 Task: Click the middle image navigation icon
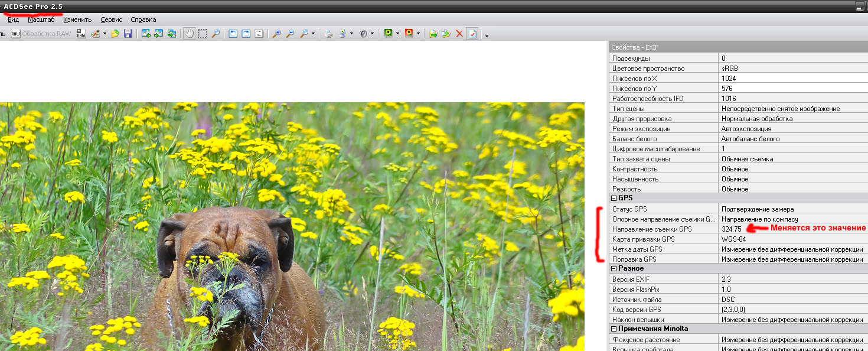tap(159, 34)
